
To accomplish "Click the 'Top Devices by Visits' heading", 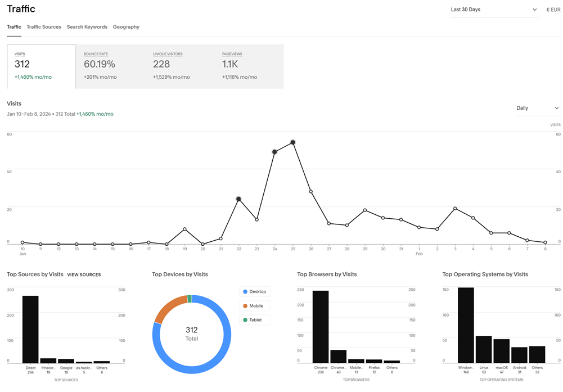I will (x=180, y=274).
